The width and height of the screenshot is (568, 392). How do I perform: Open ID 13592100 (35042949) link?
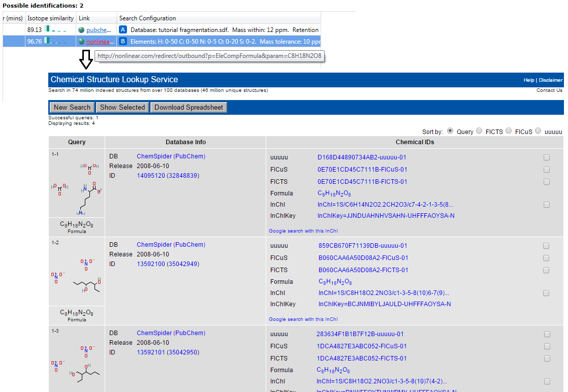(168, 264)
